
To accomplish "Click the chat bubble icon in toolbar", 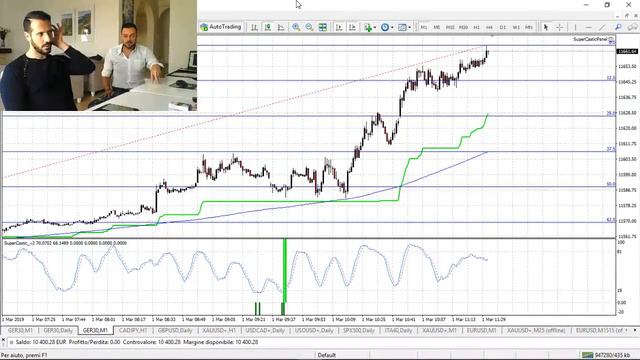I will click(633, 27).
